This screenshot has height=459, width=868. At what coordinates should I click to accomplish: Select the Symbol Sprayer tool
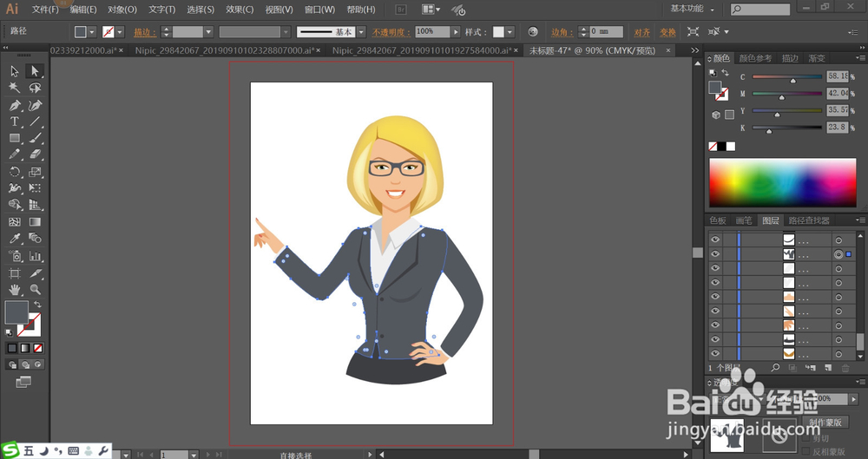[15, 256]
